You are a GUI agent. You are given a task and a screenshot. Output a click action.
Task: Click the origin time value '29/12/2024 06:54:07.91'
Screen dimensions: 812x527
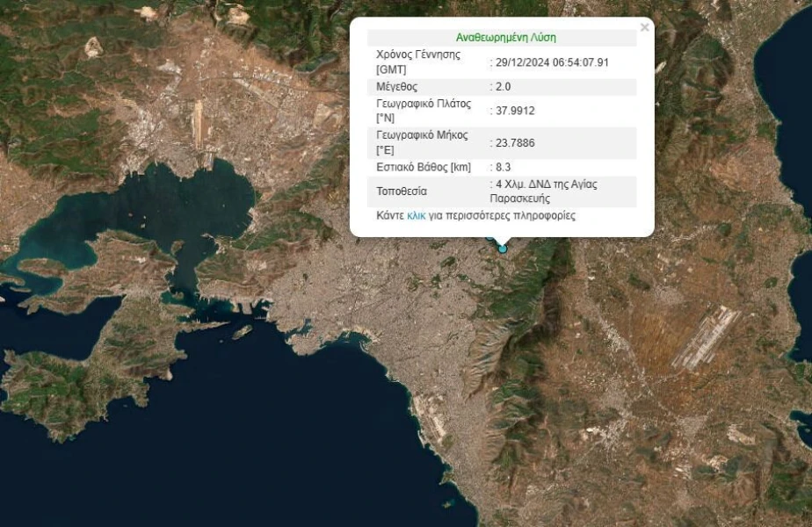pyautogui.click(x=552, y=62)
